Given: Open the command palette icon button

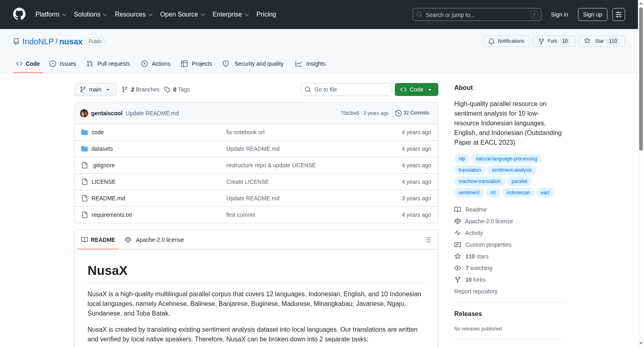Looking at the screenshot, I should pyautogui.click(x=618, y=15).
